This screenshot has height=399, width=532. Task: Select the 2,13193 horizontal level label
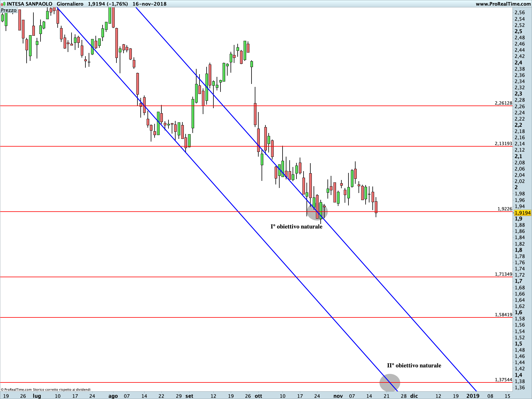(x=503, y=143)
